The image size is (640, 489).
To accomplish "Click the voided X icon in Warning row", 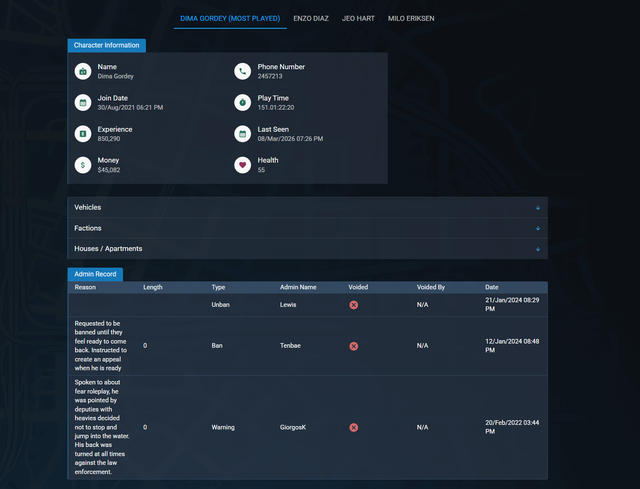I will point(354,427).
